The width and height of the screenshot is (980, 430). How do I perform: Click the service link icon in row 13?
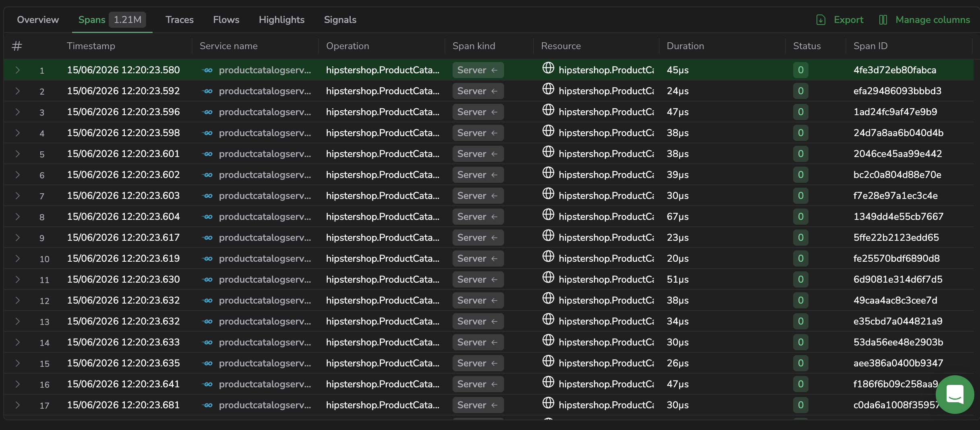tap(207, 322)
